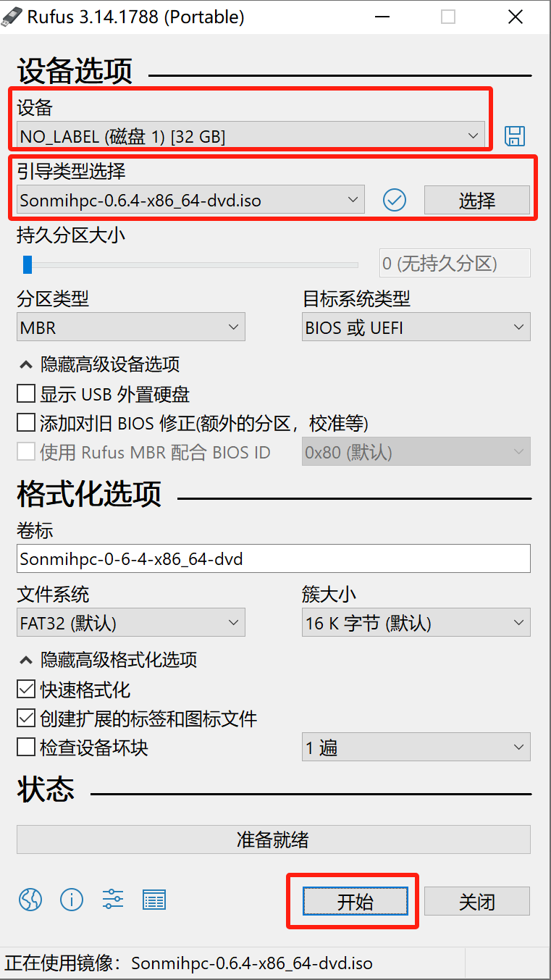The width and height of the screenshot is (551, 980).
Task: Open the 设备 NO_LABEL dropdown
Action: (x=251, y=135)
